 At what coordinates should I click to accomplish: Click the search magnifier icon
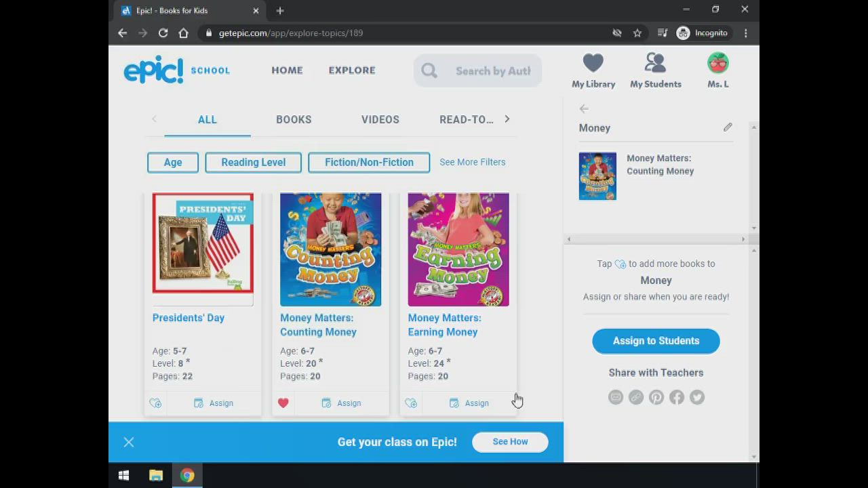tap(429, 70)
